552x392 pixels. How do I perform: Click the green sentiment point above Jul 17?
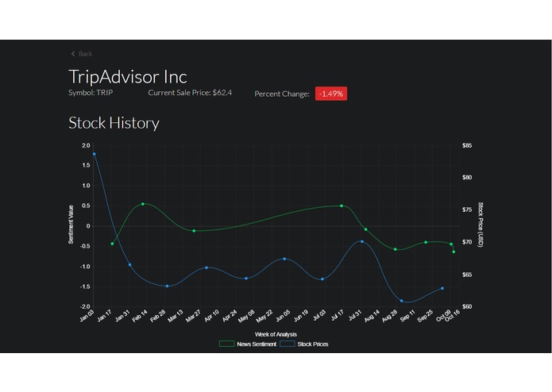pos(342,206)
